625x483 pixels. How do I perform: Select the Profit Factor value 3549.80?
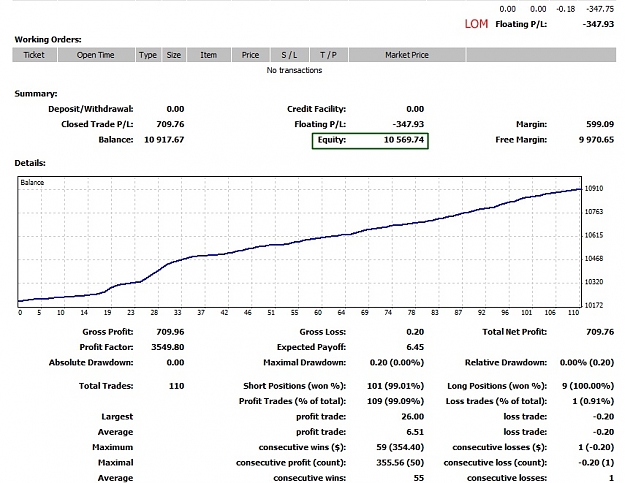tap(167, 347)
